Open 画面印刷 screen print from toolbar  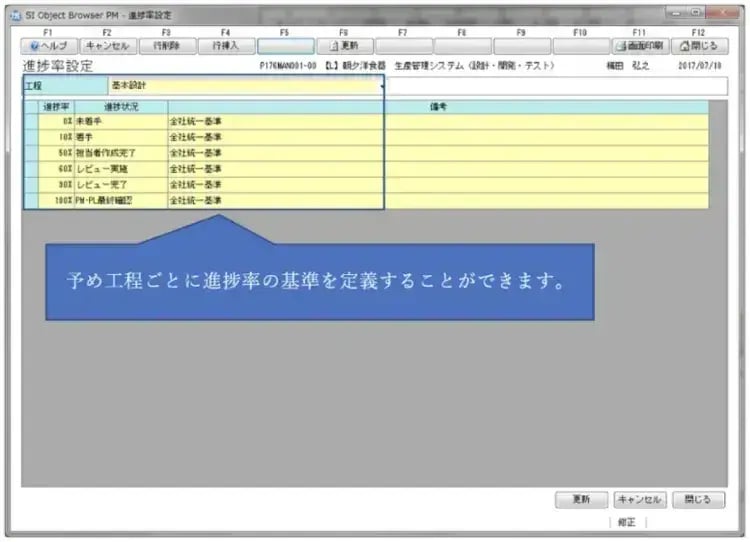tap(640, 46)
